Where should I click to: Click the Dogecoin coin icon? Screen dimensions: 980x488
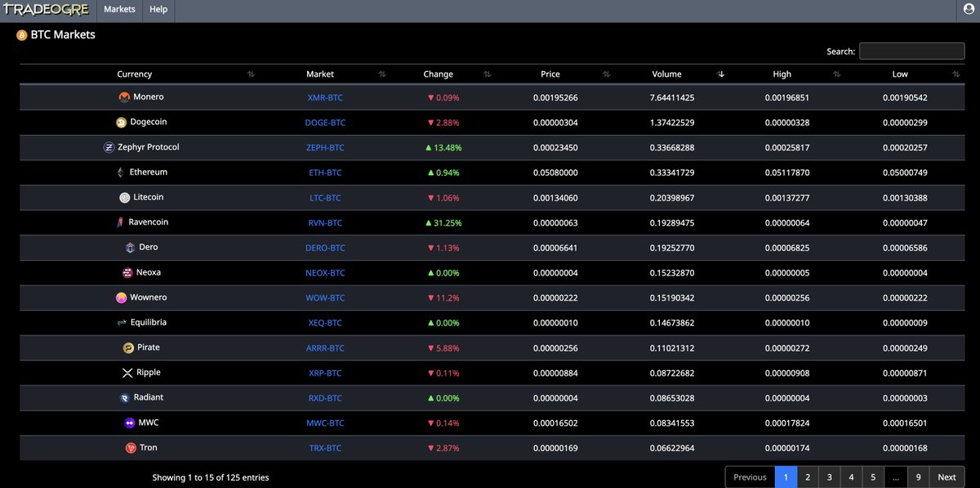122,123
